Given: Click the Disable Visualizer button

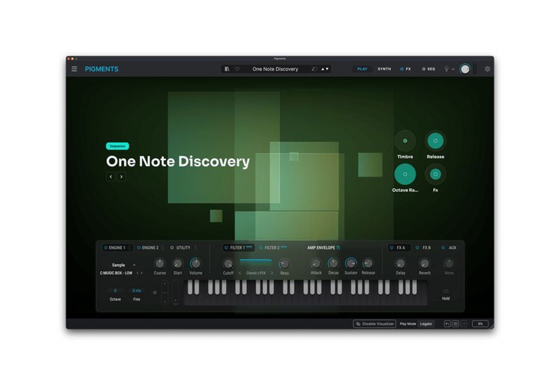Looking at the screenshot, I should click(374, 324).
